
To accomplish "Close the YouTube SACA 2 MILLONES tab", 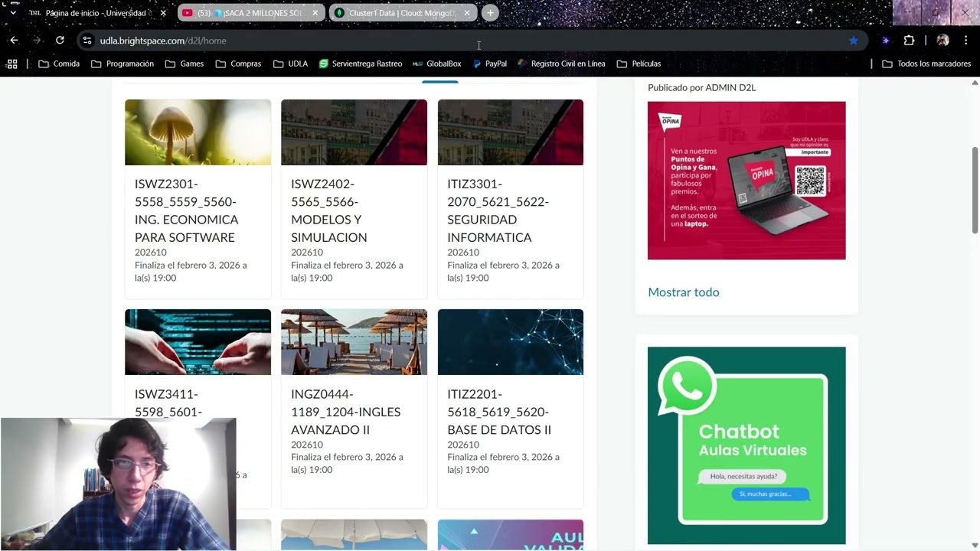I will click(315, 13).
